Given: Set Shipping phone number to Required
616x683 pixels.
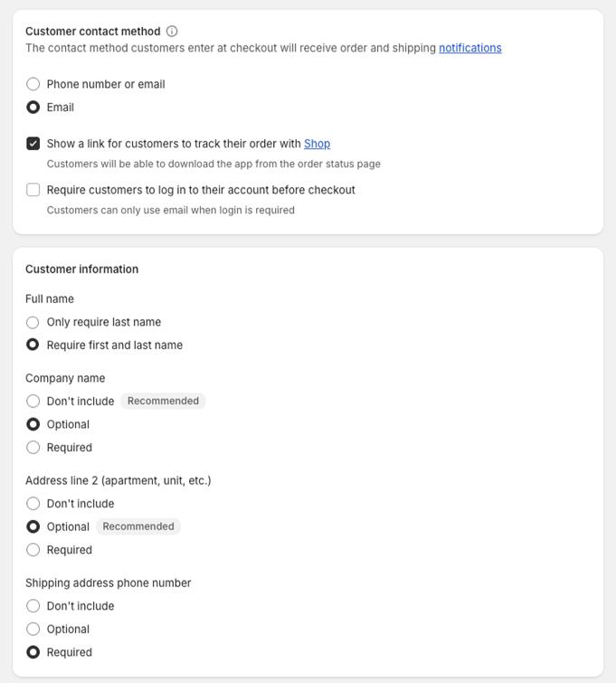Looking at the screenshot, I should [33, 652].
